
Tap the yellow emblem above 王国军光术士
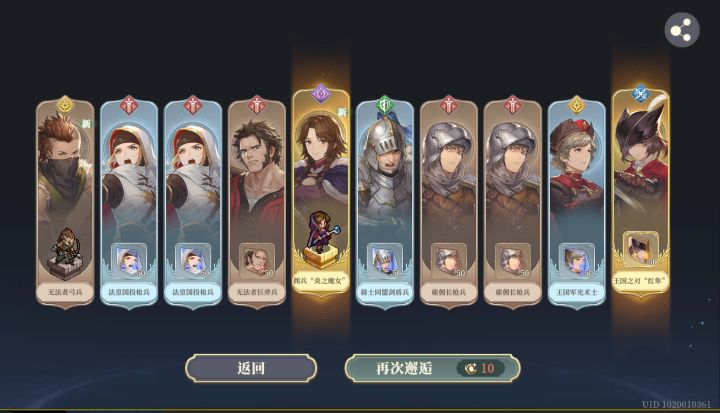point(576,105)
